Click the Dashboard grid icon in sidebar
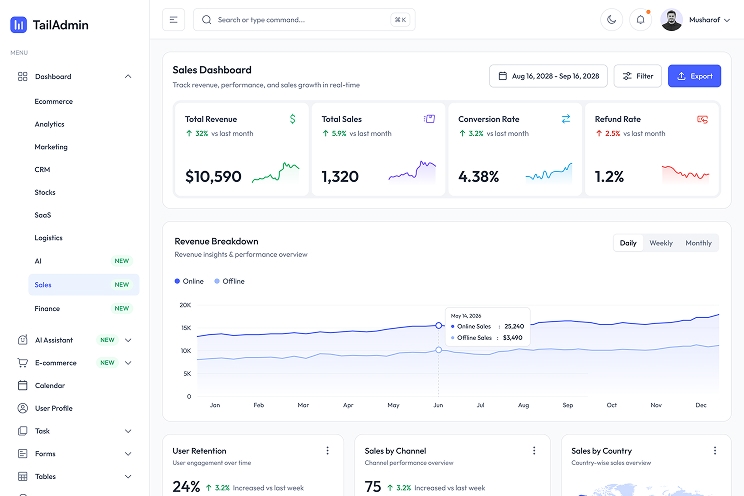The width and height of the screenshot is (744, 496). tap(22, 76)
